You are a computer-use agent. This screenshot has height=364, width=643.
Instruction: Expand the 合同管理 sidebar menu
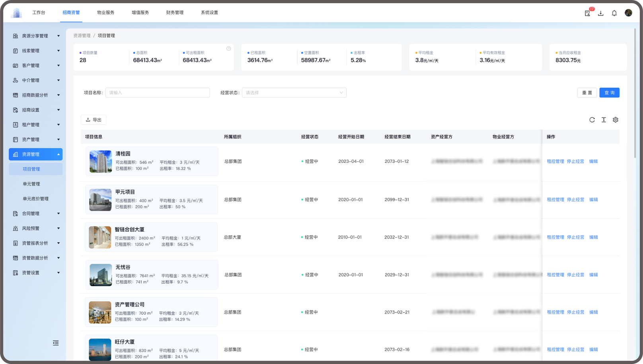36,213
